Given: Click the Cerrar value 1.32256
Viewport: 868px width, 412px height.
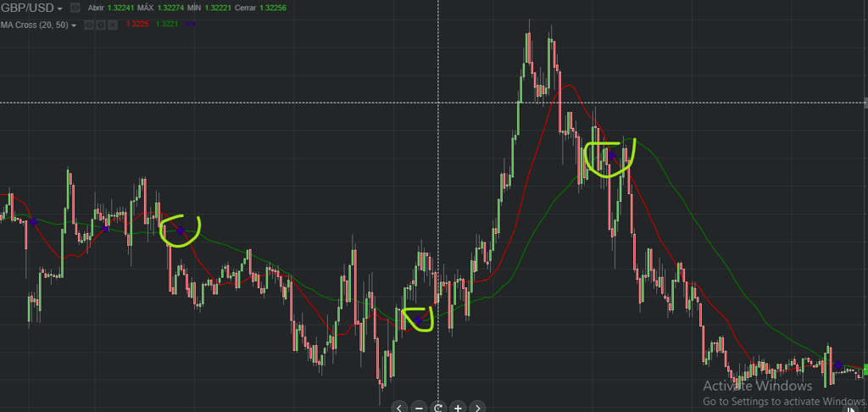Looking at the screenshot, I should [272, 8].
